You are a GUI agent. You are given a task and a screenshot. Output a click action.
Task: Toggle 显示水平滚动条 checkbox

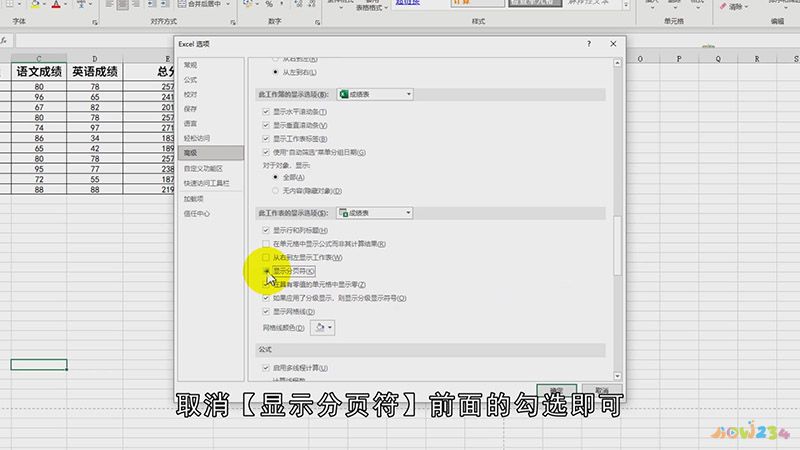point(266,111)
